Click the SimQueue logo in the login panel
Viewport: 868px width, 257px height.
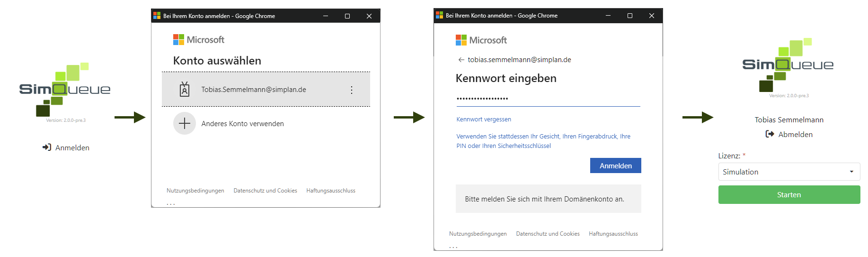65,90
